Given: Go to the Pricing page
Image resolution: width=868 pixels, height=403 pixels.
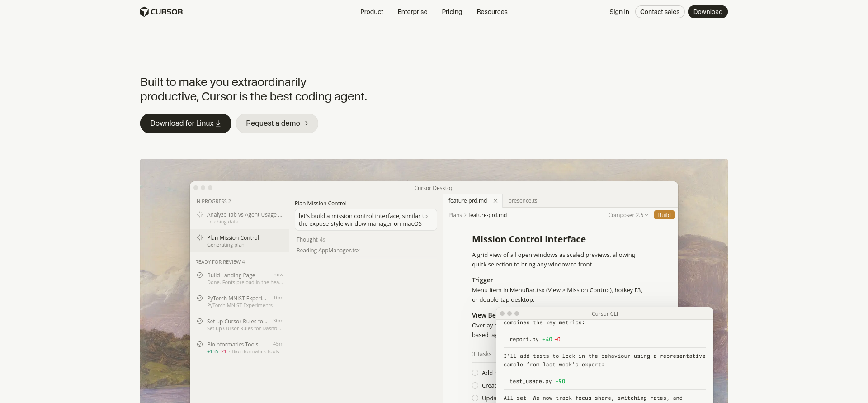Looking at the screenshot, I should pos(452,12).
